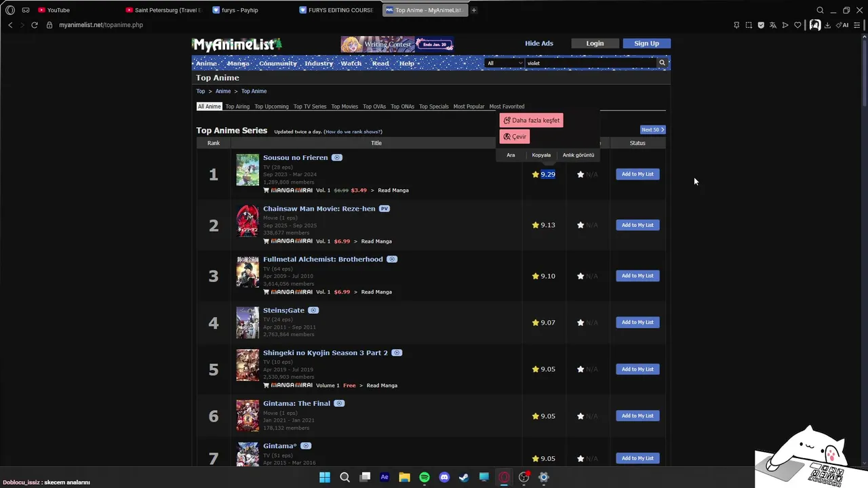The height and width of the screenshot is (488, 868).
Task: Open the Opera menu icon
Action: 9,10
